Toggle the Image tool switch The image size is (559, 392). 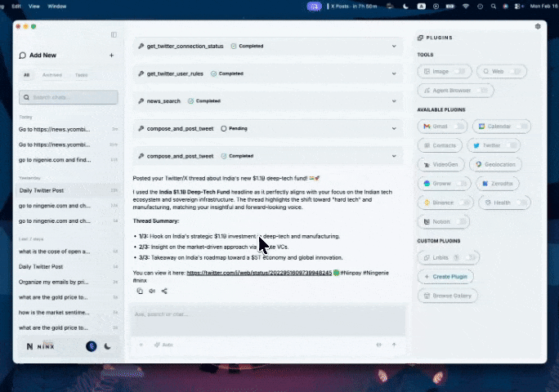(x=460, y=71)
